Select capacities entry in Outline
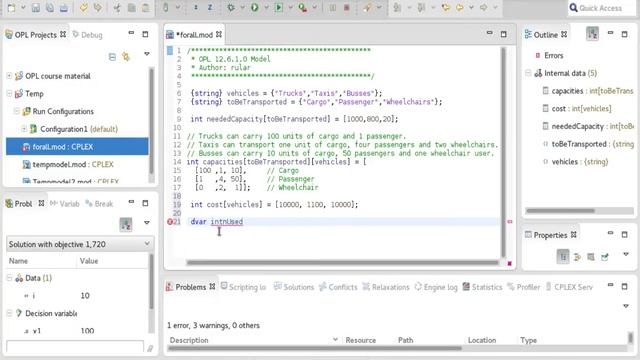This screenshot has height=360, width=640. point(588,91)
